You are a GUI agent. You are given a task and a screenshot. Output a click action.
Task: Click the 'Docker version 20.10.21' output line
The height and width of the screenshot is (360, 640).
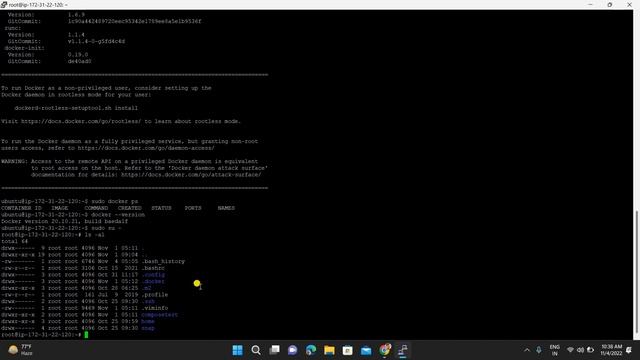(64, 221)
